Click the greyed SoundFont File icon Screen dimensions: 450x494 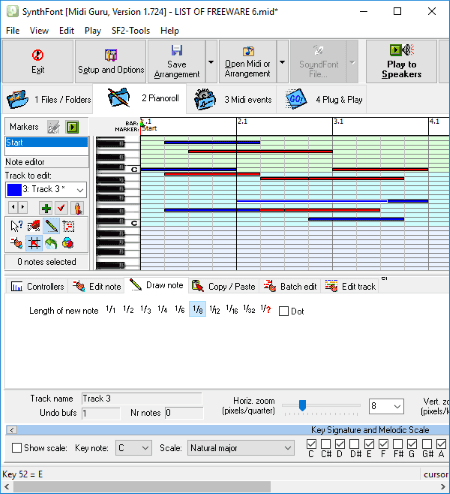point(318,50)
